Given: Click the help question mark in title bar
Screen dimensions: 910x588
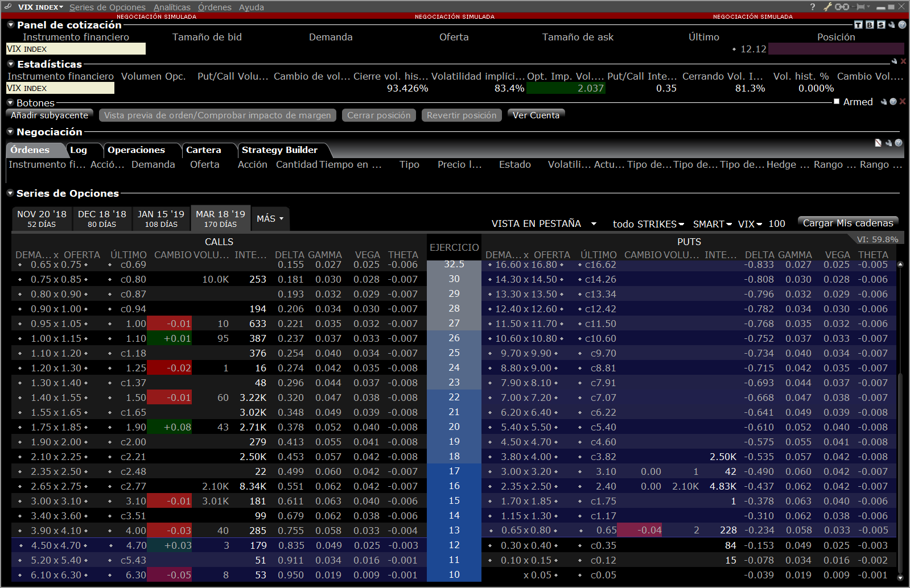Looking at the screenshot, I should [x=813, y=7].
